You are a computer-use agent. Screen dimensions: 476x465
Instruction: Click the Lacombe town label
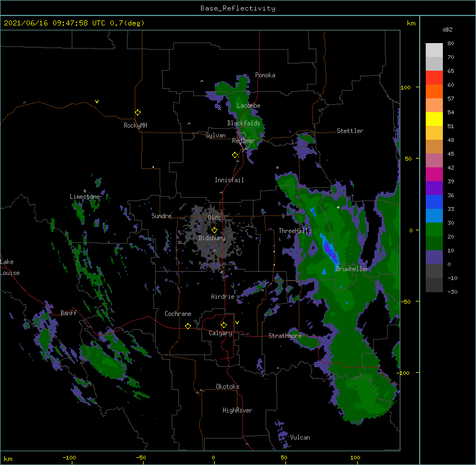tap(248, 105)
